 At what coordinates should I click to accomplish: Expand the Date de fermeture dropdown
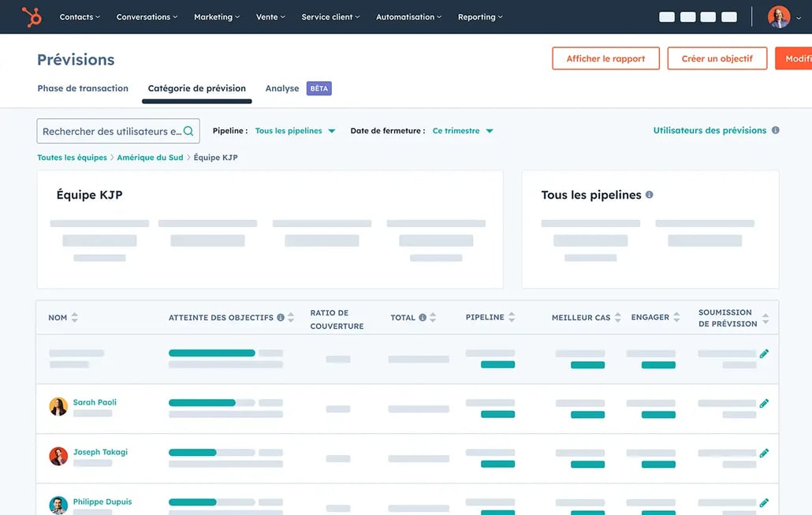[463, 131]
